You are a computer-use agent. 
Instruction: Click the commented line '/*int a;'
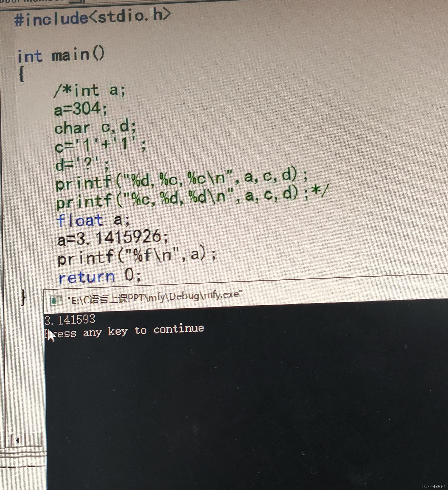click(90, 91)
